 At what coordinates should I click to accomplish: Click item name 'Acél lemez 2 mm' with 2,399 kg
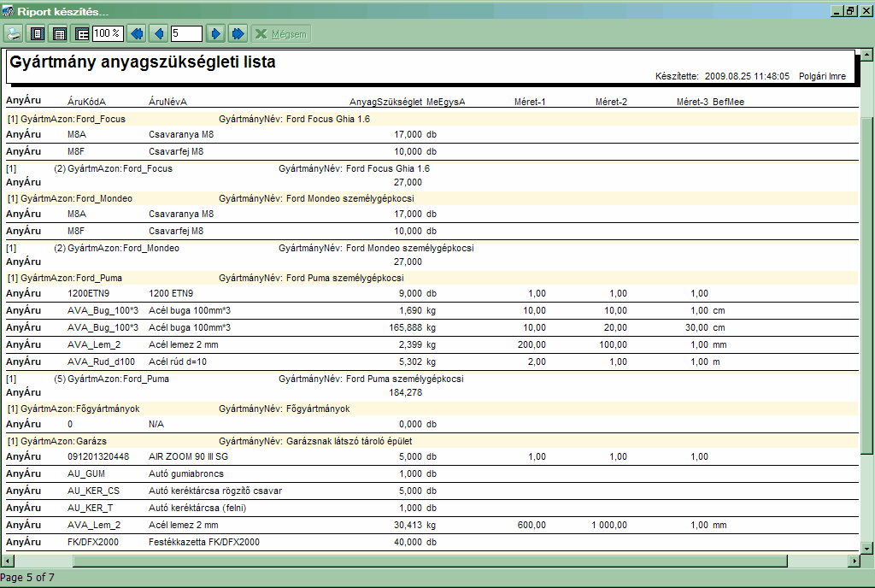click(x=183, y=344)
